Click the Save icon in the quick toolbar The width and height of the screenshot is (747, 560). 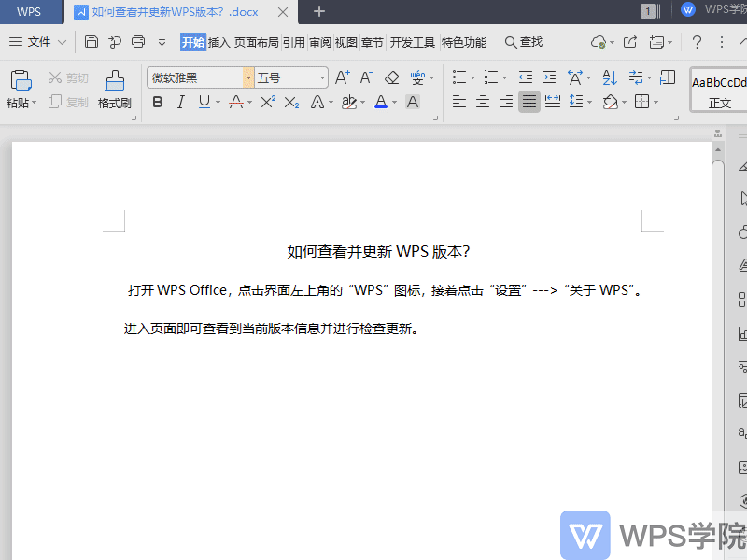91,42
